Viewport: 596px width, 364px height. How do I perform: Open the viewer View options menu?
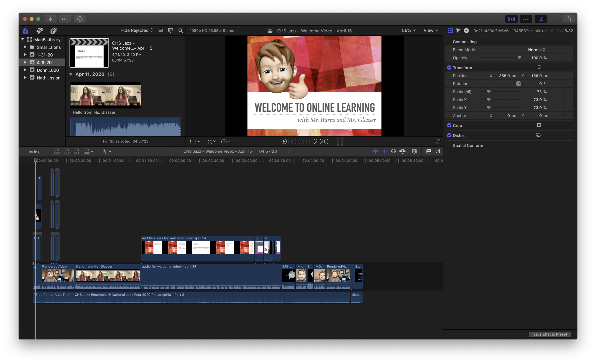coord(431,30)
